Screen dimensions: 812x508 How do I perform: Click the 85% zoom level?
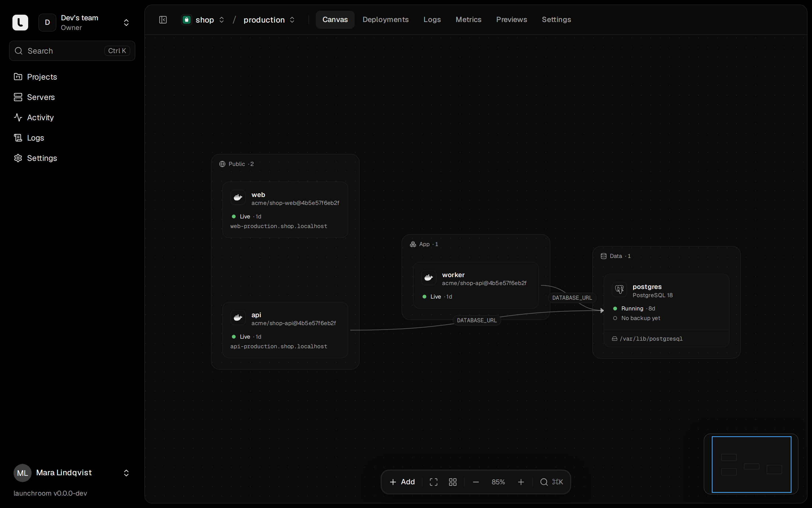pyautogui.click(x=498, y=482)
